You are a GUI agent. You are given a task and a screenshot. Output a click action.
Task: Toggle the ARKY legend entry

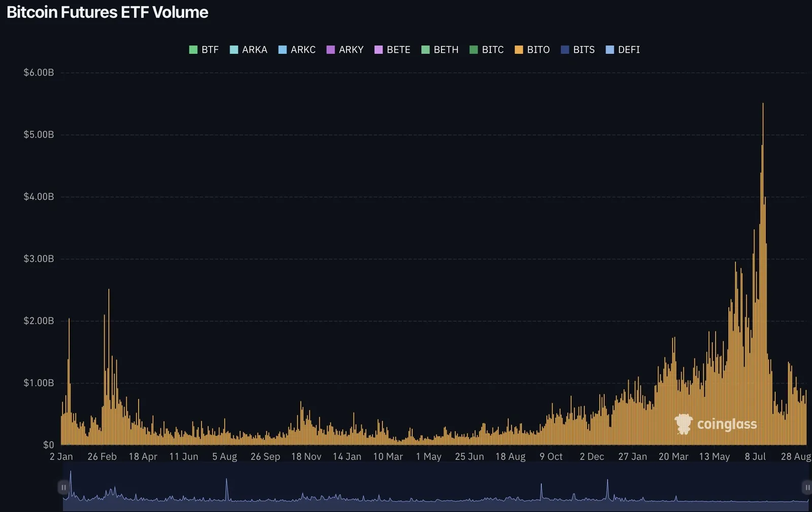point(345,50)
